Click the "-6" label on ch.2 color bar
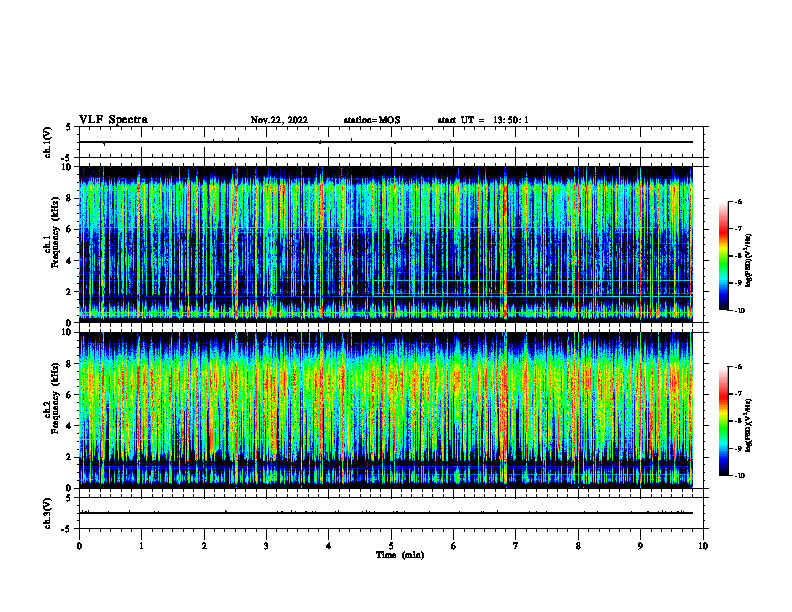This screenshot has width=792, height=612. coord(738,367)
